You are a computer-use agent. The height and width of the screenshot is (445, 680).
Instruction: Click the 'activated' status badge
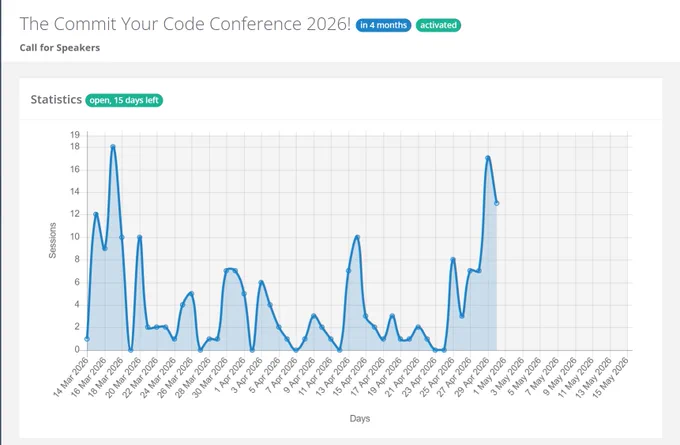point(438,25)
